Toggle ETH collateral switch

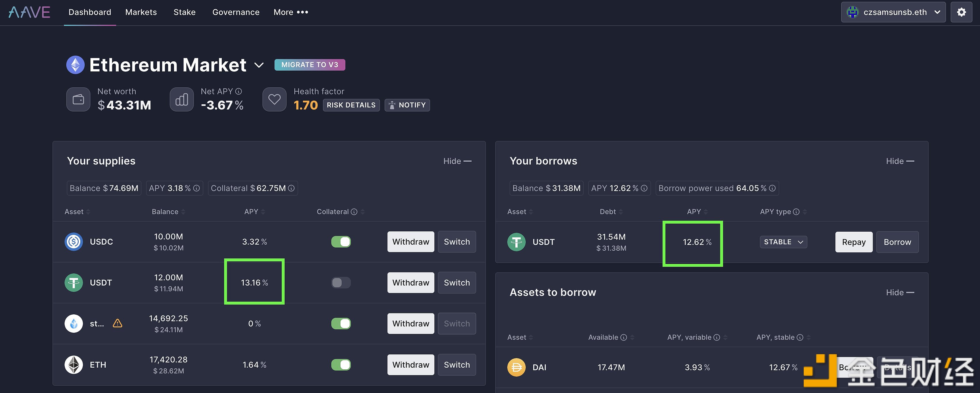(341, 365)
